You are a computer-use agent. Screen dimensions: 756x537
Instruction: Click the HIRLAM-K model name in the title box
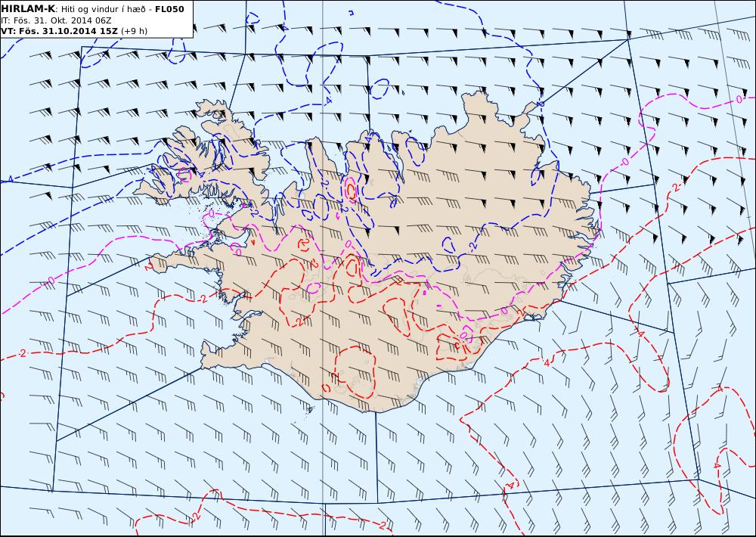[28, 9]
